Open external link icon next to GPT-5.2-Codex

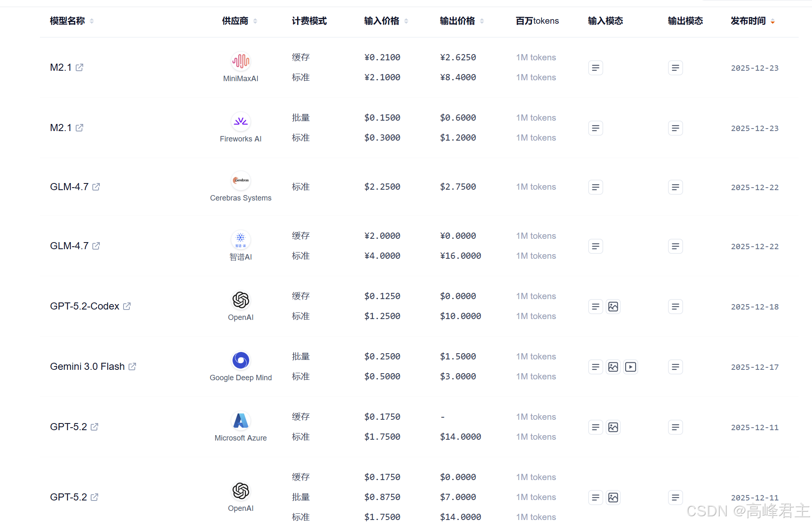point(127,306)
